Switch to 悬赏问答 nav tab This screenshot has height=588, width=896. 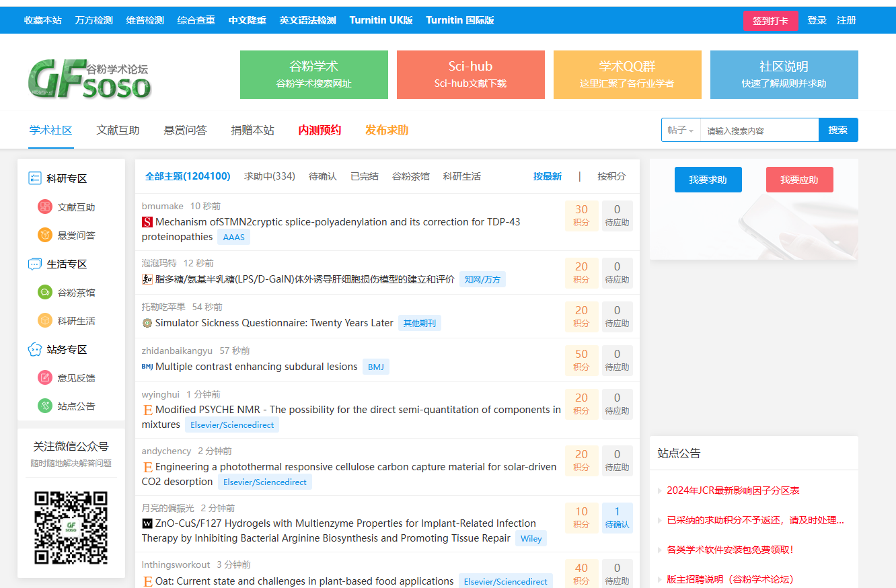tap(186, 130)
